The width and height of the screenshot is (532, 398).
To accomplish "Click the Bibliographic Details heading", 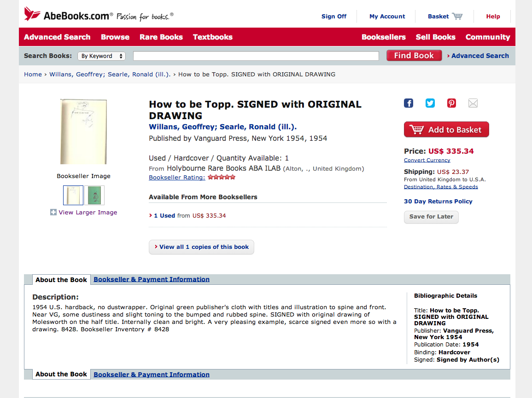I will coord(445,295).
